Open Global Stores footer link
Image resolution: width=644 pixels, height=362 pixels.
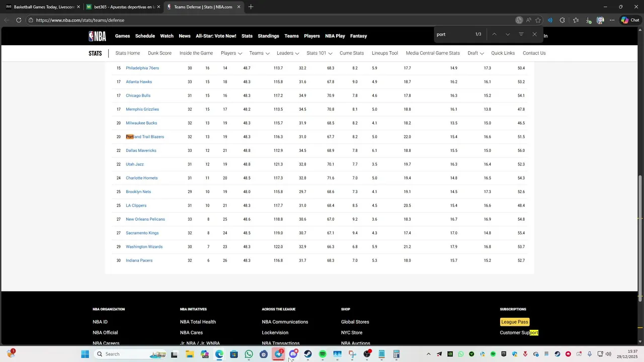pyautogui.click(x=355, y=322)
